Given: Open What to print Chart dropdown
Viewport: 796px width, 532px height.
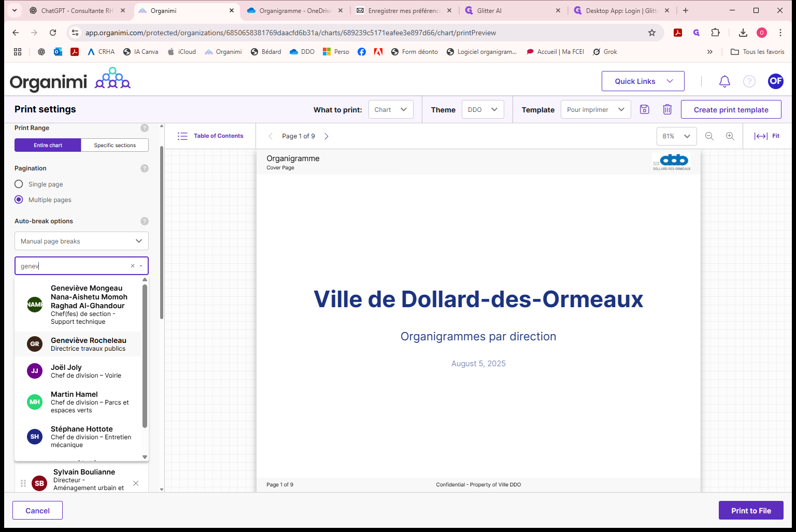Looking at the screenshot, I should pos(391,109).
